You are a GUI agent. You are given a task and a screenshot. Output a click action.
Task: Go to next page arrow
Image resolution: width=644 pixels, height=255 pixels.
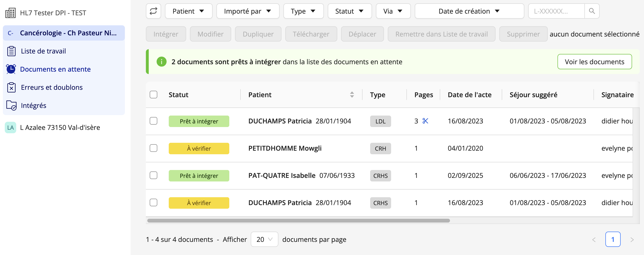click(x=632, y=240)
